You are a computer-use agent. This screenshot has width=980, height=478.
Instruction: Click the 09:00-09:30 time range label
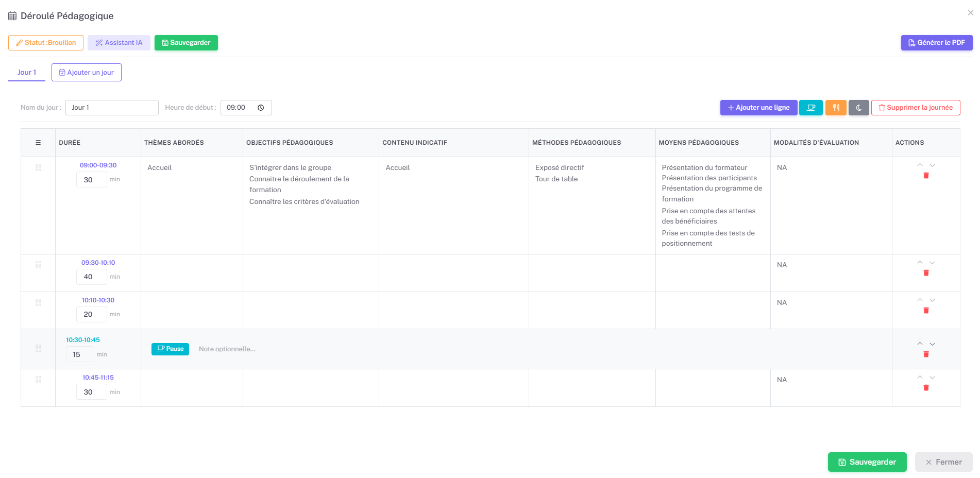98,165
